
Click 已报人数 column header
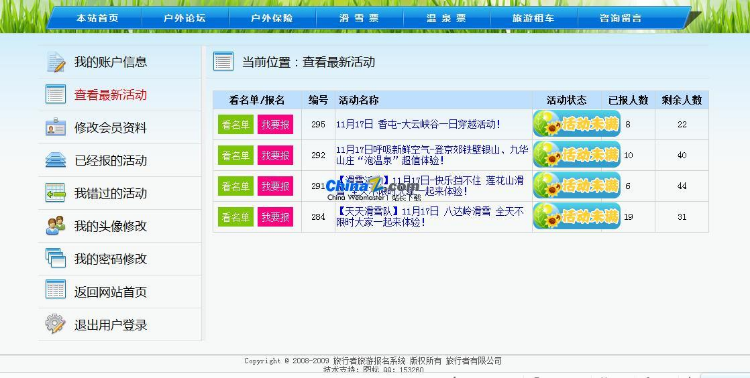click(628, 100)
